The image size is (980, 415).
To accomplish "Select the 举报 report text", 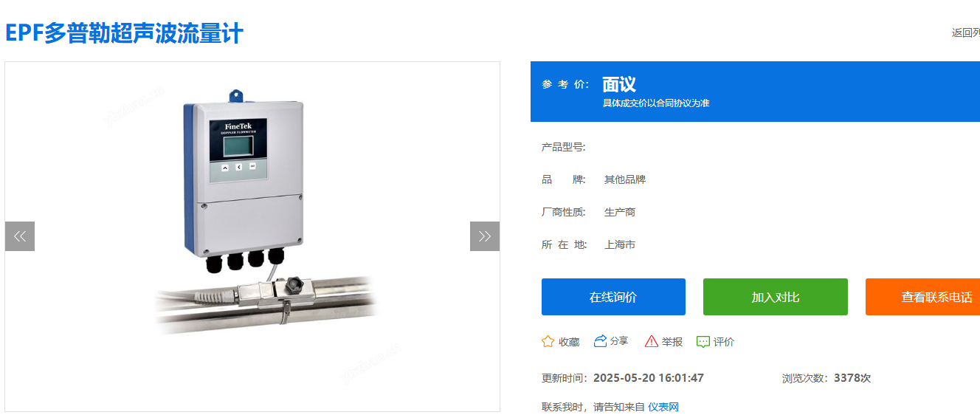I will tap(672, 342).
